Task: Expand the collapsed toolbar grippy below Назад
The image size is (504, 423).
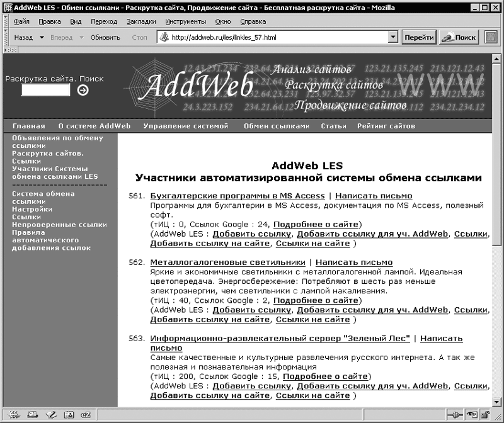Action: [x=11, y=50]
